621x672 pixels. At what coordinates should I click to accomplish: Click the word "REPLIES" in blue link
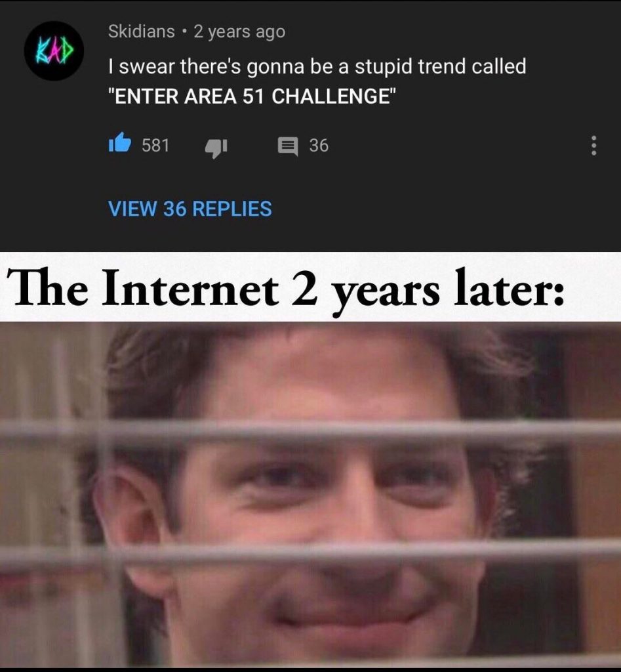pos(232,209)
